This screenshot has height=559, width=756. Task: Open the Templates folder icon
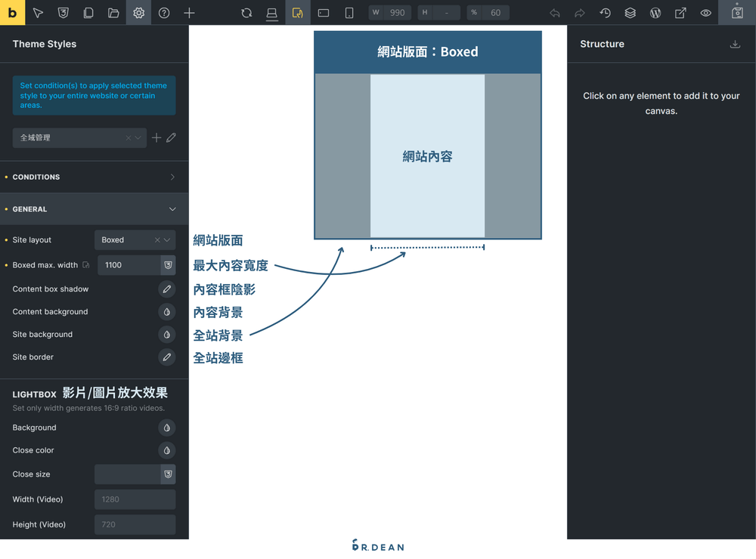[113, 13]
